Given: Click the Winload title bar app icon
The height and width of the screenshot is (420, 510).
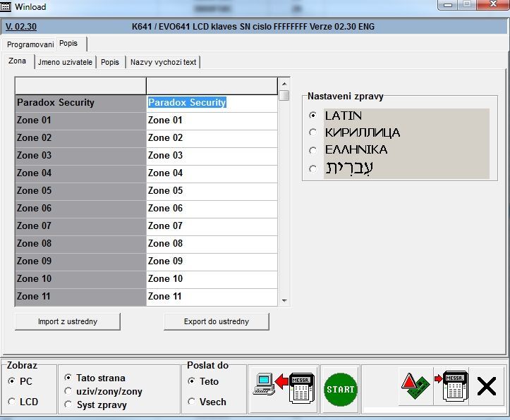Looking at the screenshot, I should click(7, 7).
